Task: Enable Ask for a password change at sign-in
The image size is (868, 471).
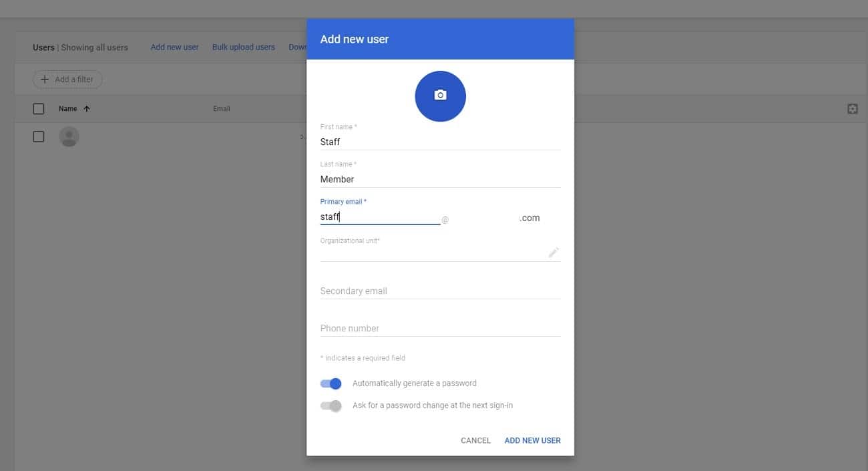Action: tap(331, 406)
